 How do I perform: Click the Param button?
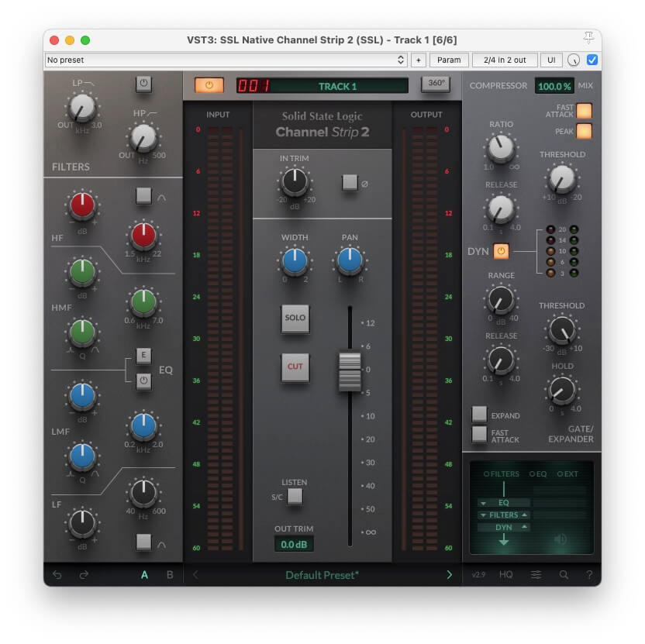pyautogui.click(x=449, y=60)
